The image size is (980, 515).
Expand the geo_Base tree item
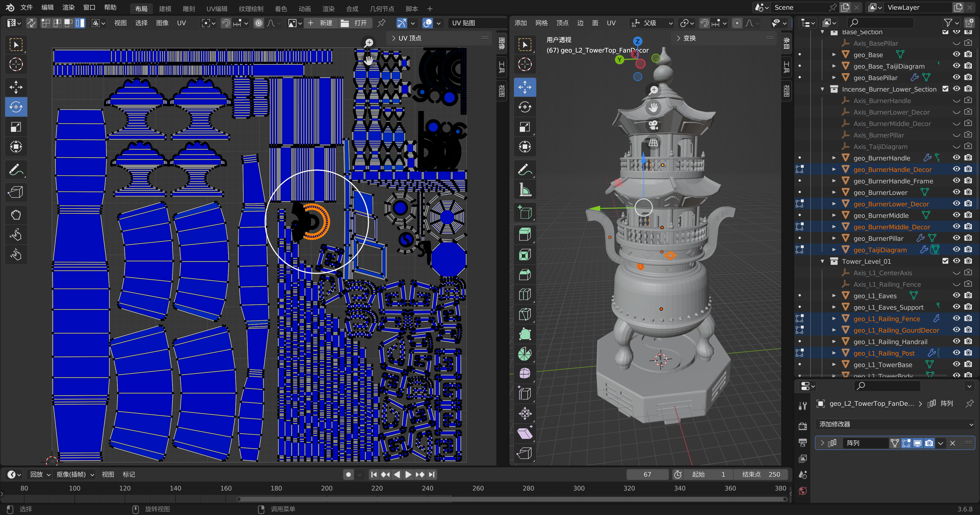pyautogui.click(x=834, y=55)
